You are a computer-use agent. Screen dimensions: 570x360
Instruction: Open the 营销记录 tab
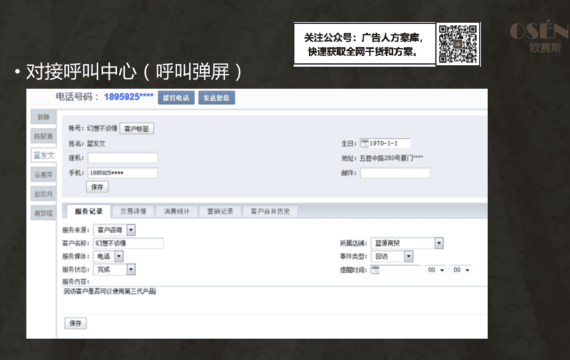pyautogui.click(x=220, y=211)
